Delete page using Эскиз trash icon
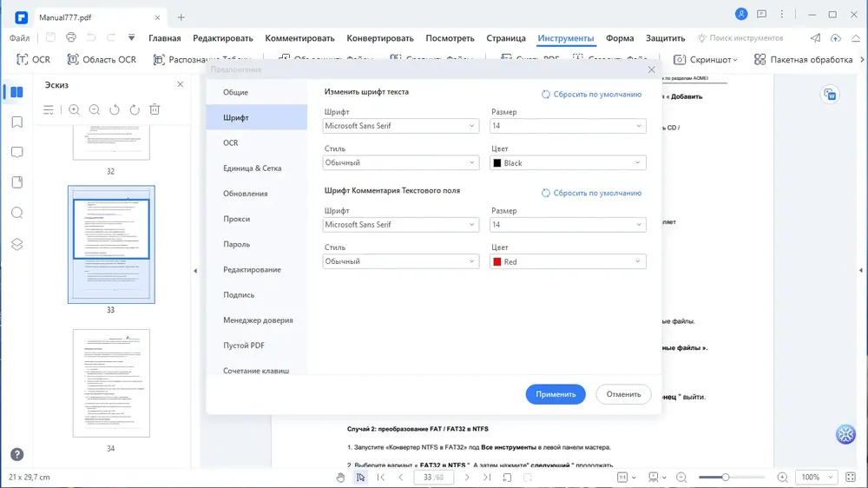Screen dimensions: 868x488 click(155, 109)
